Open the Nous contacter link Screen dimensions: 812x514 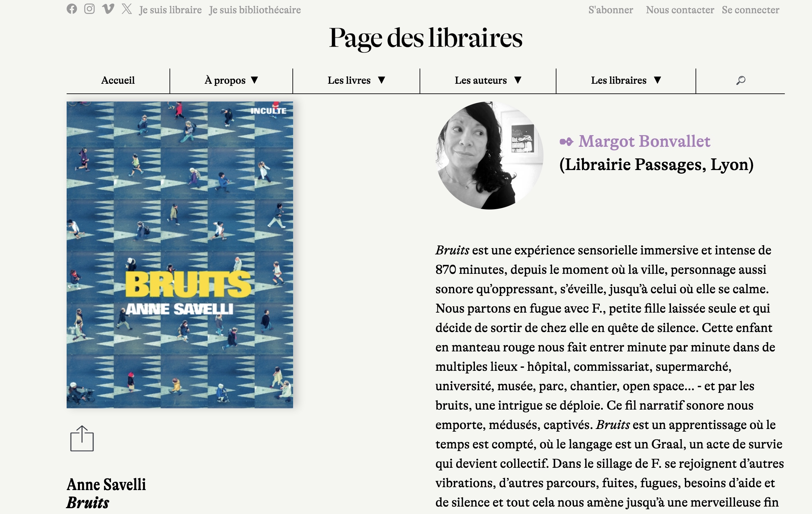[680, 10]
